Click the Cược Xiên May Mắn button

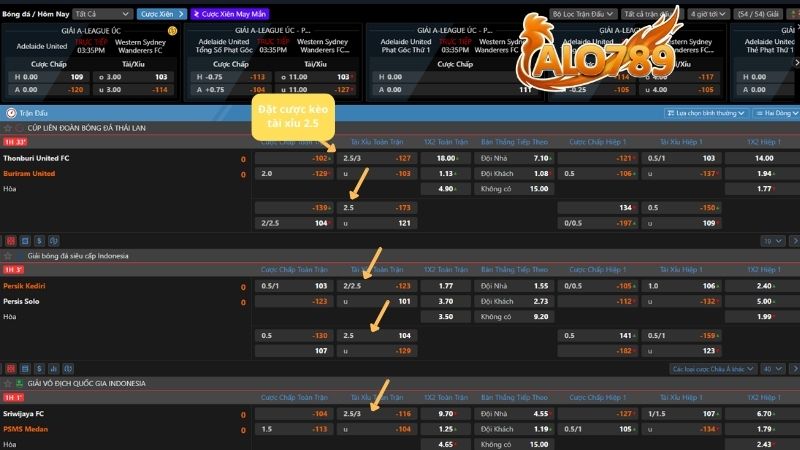point(230,14)
